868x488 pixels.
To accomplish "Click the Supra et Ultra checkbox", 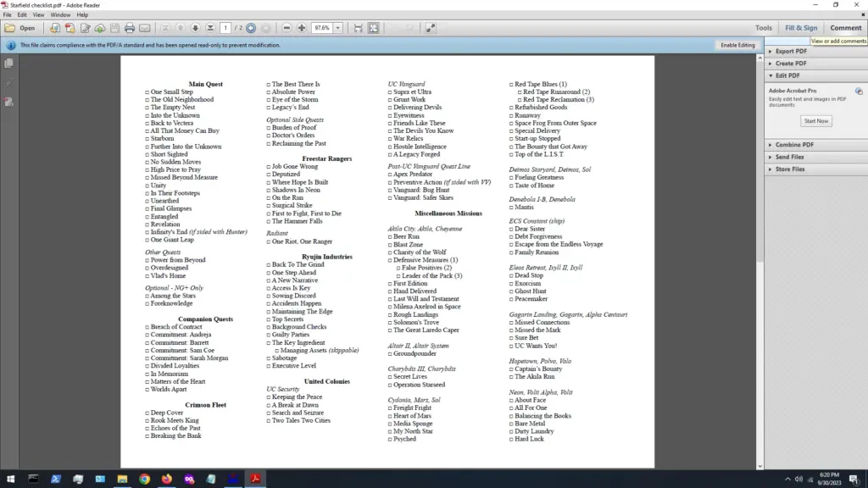I will (x=390, y=92).
